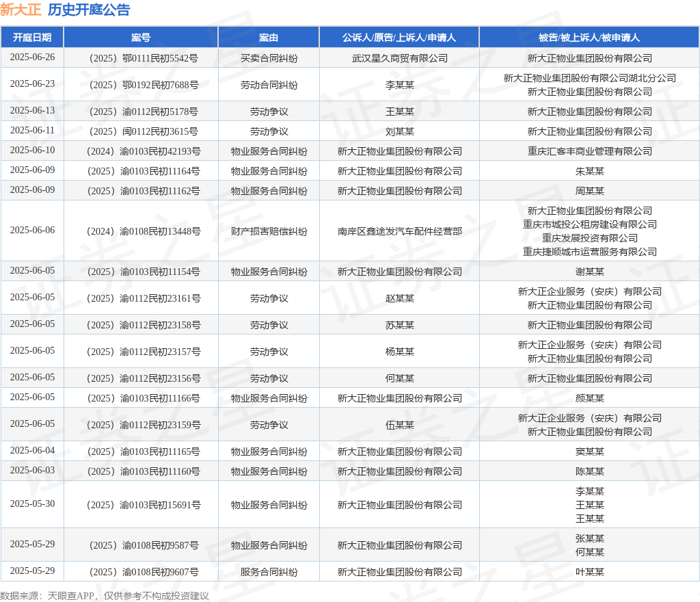Screen dimensions: 700x602
Task: Click case number 渝0103民初11166号
Action: tap(144, 398)
